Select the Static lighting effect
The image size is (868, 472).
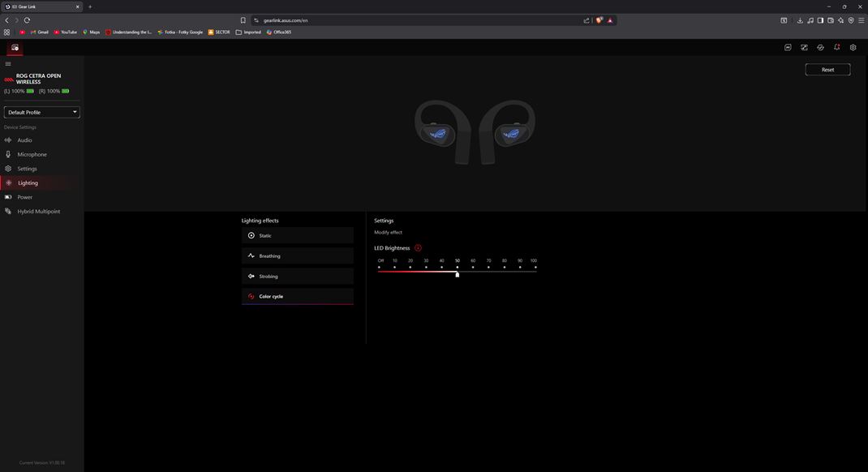pos(297,236)
